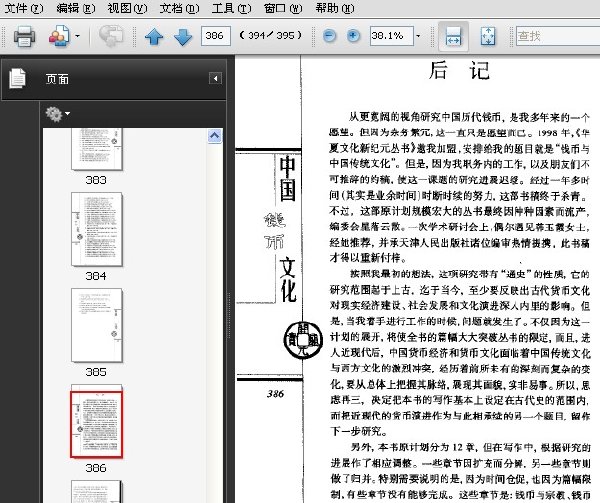This screenshot has height=503, width=600.
Task: Click the vertical title 中国 in margin
Action: pos(287,179)
